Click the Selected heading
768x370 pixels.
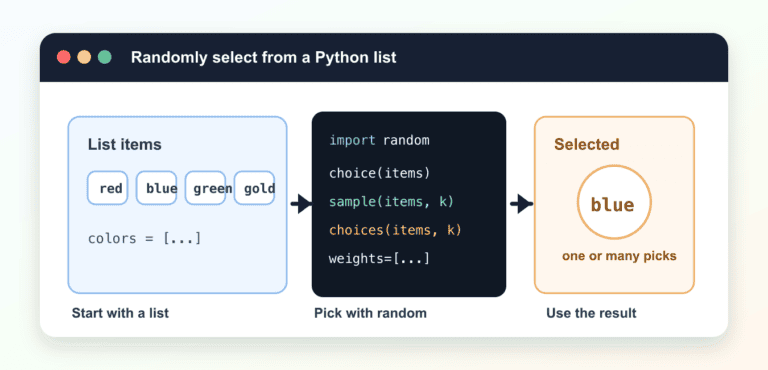(587, 145)
